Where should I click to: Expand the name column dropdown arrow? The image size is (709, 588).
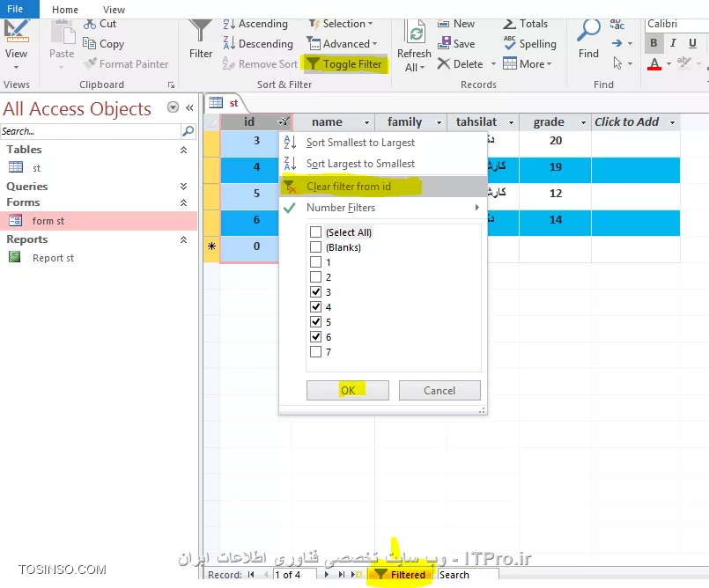coord(366,122)
